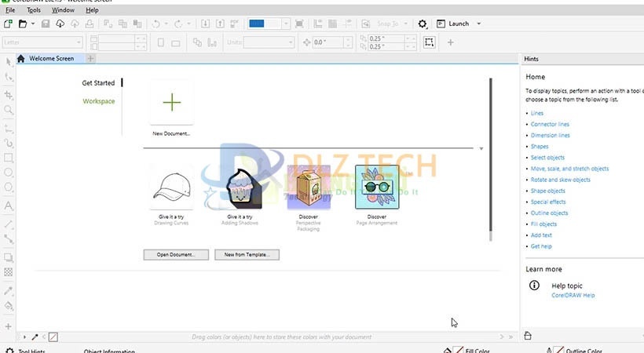Image resolution: width=644 pixels, height=353 pixels.
Task: Open the dropdown arrow beside Open icon
Action: tap(32, 24)
